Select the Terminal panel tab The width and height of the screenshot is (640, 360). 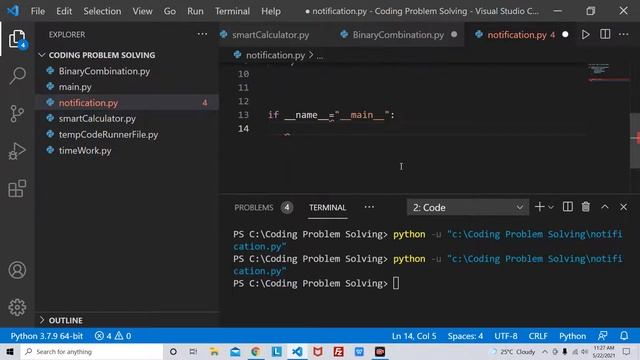(x=327, y=207)
